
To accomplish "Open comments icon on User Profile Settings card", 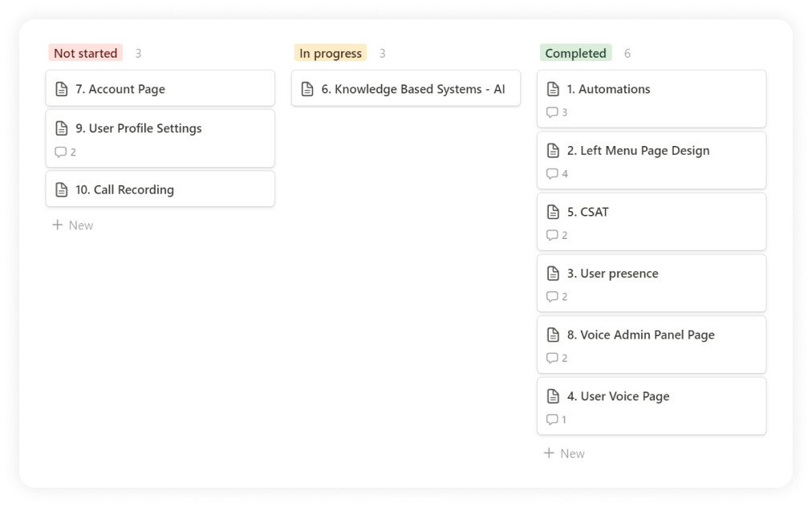I will 60,152.
